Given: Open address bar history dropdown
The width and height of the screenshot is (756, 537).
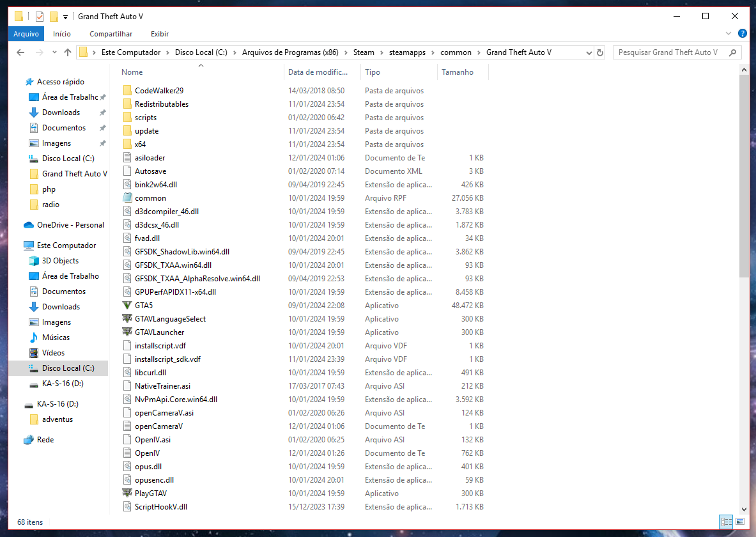Looking at the screenshot, I should pyautogui.click(x=589, y=52).
